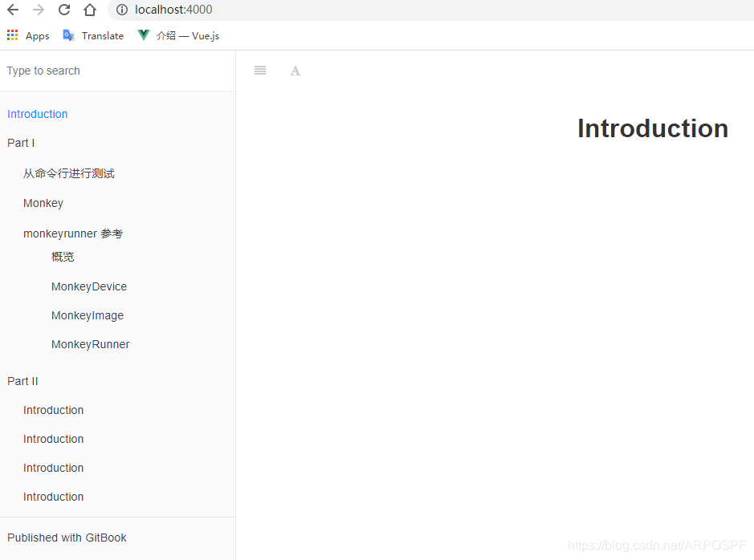Reload the page
Image resolution: width=754 pixels, height=560 pixels.
[x=64, y=10]
